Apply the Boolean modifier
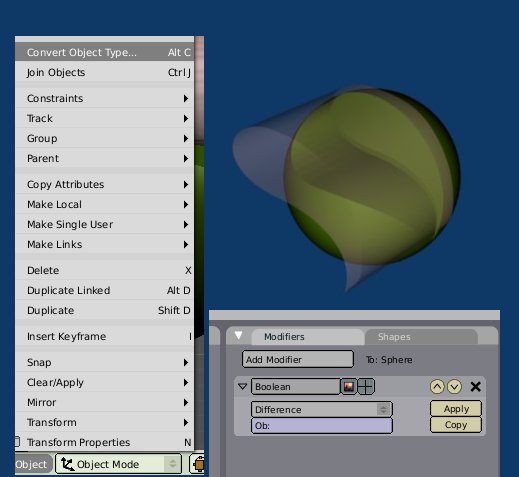Screen dimensions: 519x477 456,409
